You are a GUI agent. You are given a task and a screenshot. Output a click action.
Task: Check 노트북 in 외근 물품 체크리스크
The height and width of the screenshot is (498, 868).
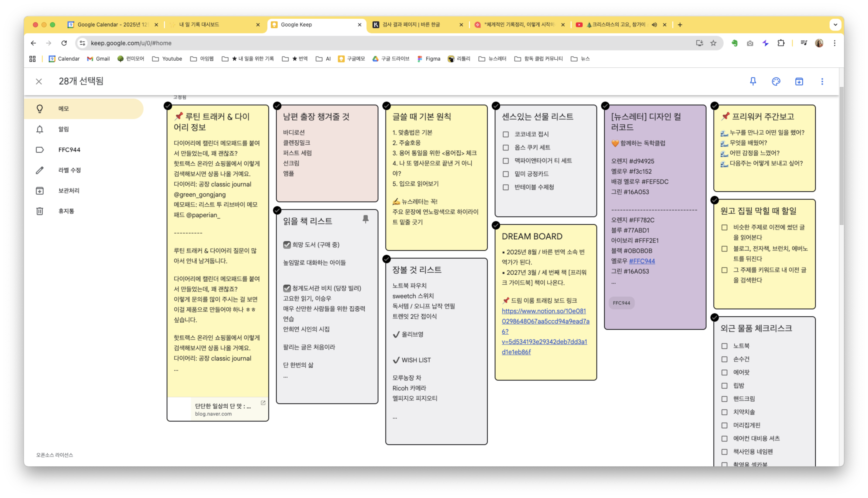(724, 346)
